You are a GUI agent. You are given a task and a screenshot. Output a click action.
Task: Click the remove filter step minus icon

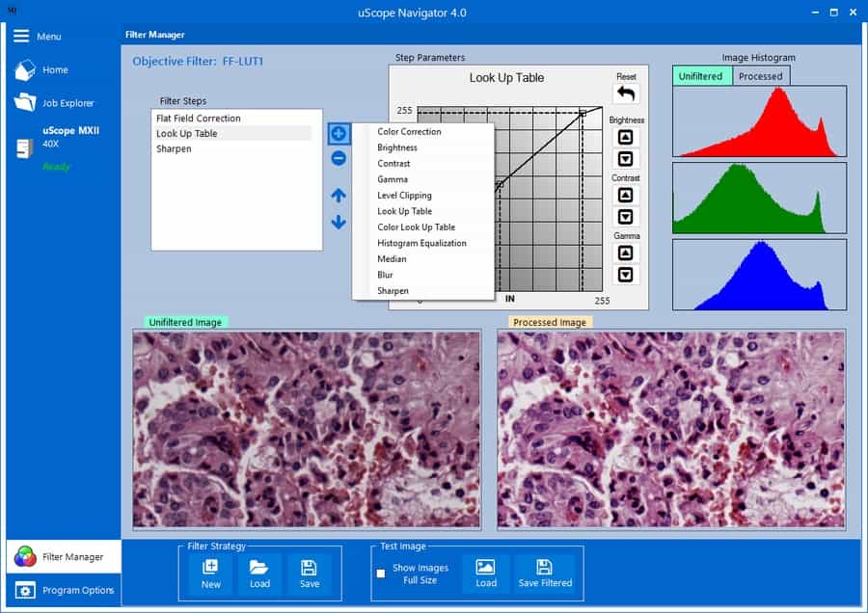(x=339, y=159)
